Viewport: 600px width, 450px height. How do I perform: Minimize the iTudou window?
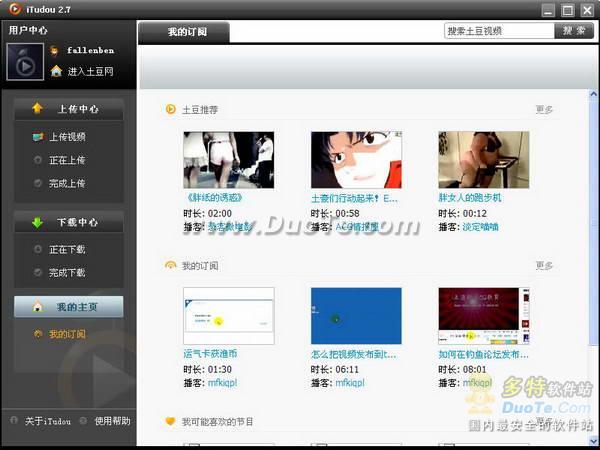click(548, 10)
